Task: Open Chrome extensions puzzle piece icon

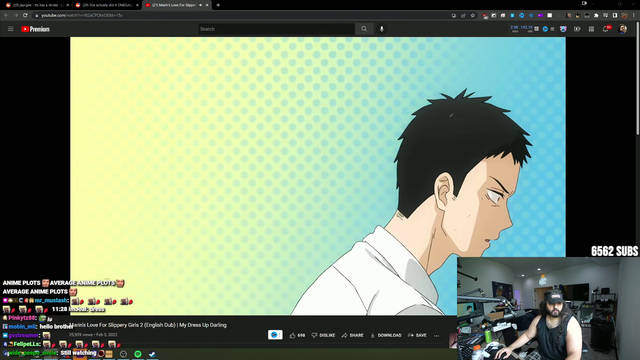Action: click(596, 16)
